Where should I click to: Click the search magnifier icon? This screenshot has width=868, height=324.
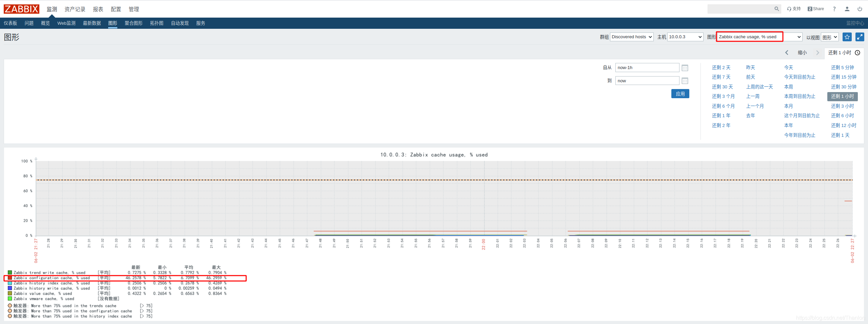pos(776,9)
